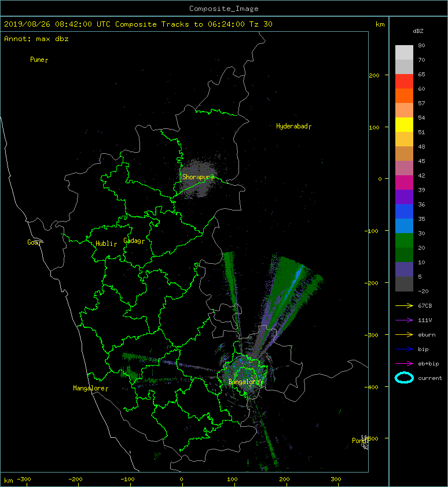Click the 67CB legend label

[425, 305]
